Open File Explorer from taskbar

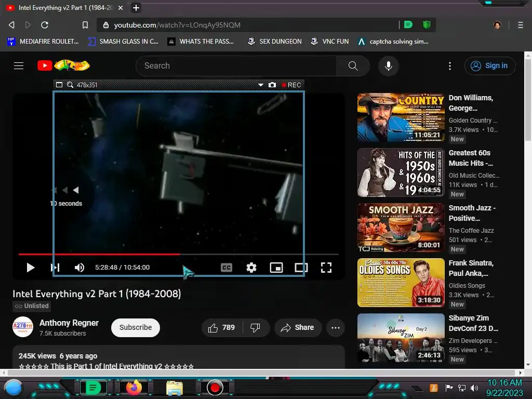pyautogui.click(x=175, y=388)
